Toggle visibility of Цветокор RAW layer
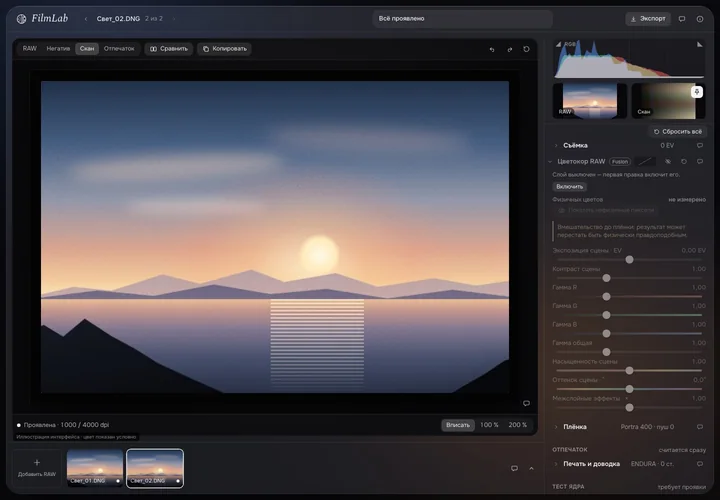 668,162
